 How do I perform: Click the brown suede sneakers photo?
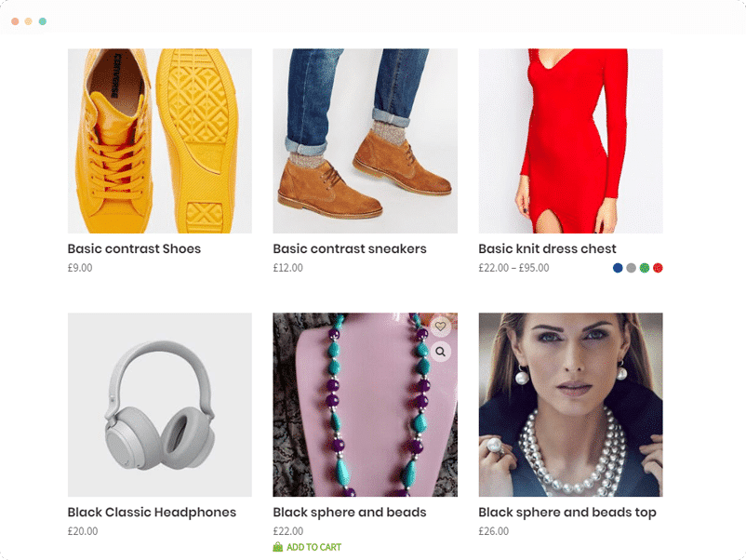click(365, 140)
